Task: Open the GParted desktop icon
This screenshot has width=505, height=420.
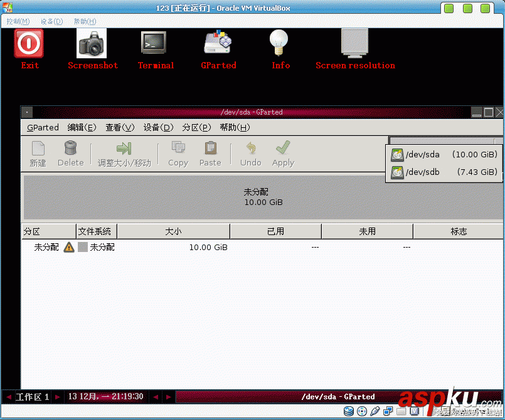Action: pyautogui.click(x=218, y=42)
